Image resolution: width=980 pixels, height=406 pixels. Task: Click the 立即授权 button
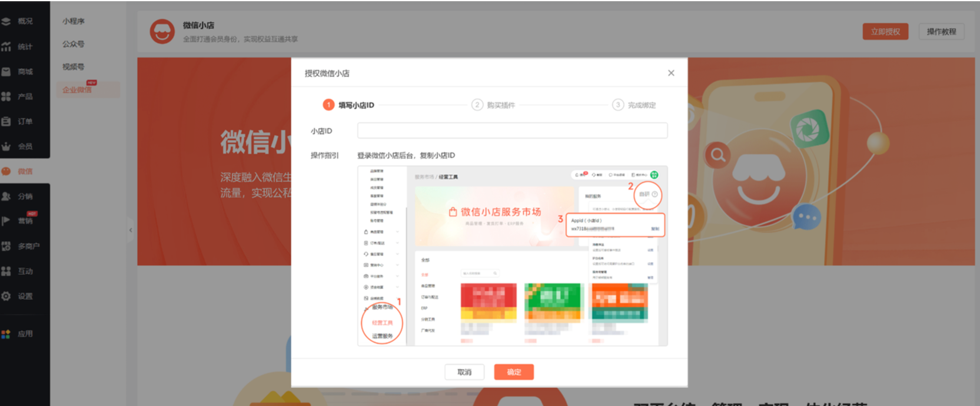point(885,32)
